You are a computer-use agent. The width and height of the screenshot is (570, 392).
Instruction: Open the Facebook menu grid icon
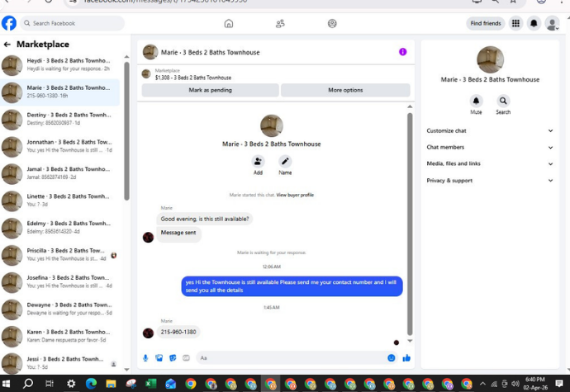515,24
